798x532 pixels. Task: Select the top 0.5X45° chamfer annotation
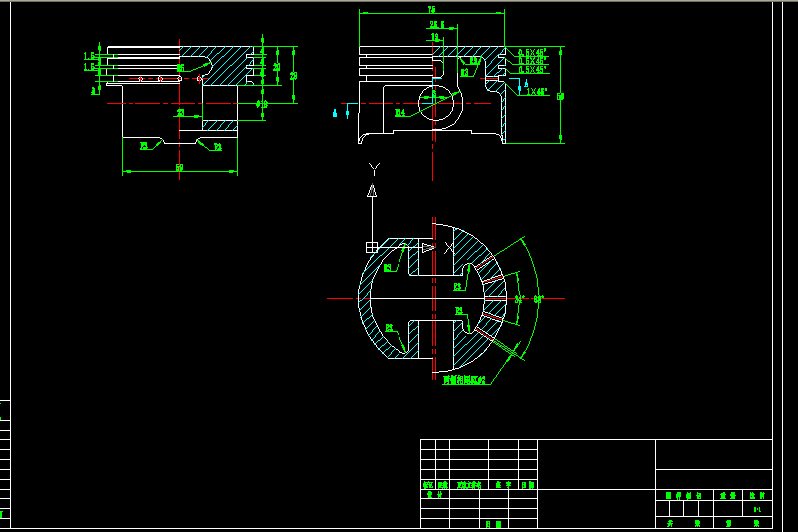point(532,51)
